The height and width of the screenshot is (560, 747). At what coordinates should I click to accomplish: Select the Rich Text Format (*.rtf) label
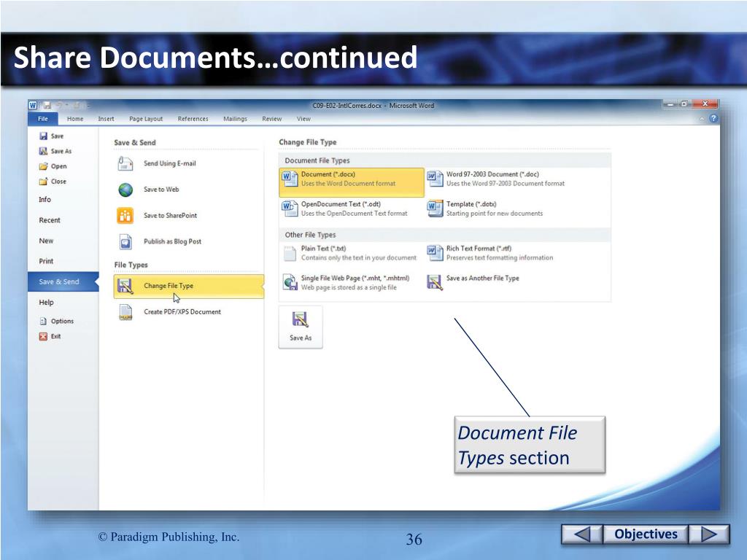(x=479, y=249)
